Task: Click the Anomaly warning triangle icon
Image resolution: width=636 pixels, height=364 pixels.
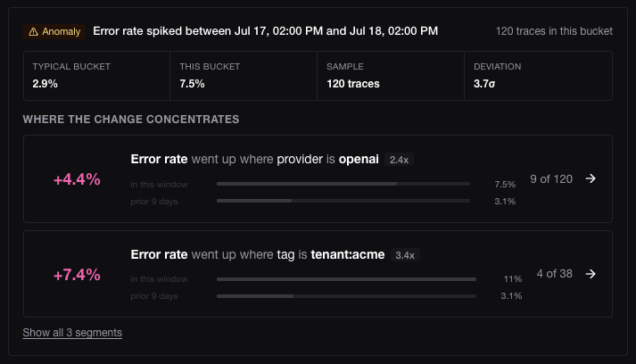Action: (x=33, y=31)
